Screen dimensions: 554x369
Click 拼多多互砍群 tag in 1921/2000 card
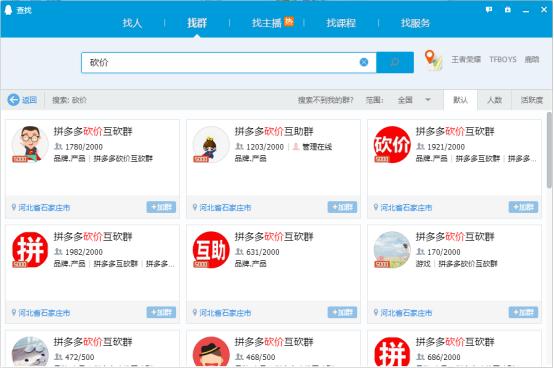(x=478, y=158)
